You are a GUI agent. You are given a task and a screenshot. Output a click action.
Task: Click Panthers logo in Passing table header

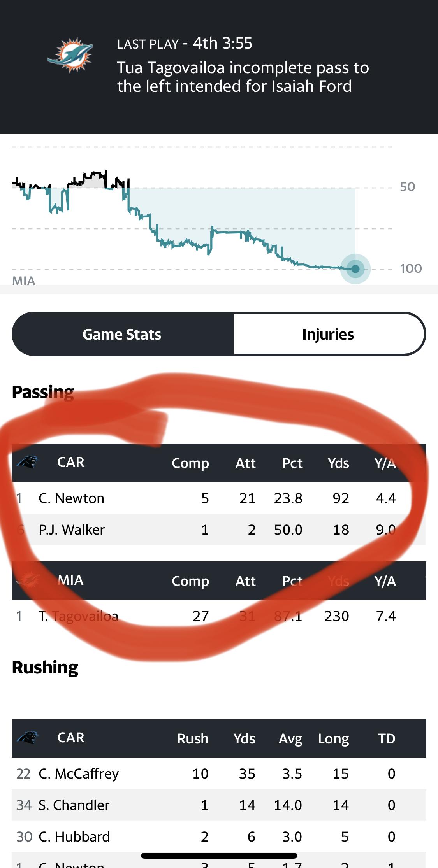click(x=27, y=462)
